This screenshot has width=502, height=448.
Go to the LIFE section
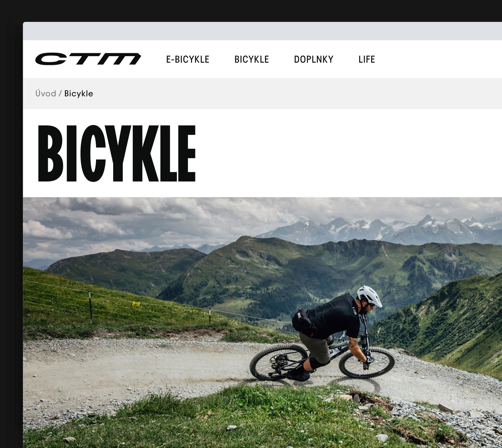(367, 59)
